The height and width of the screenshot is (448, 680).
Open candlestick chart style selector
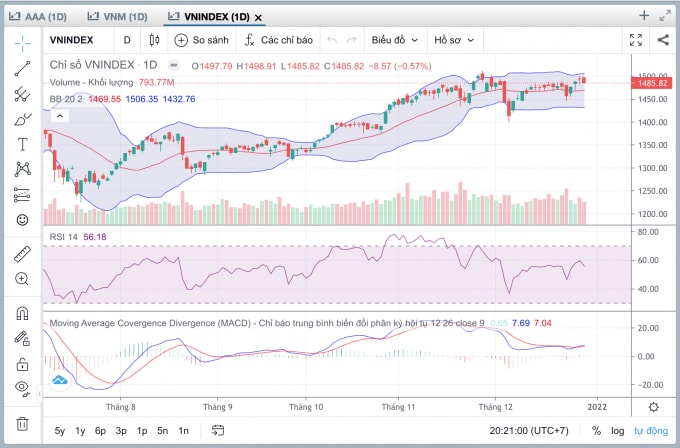[x=154, y=40]
